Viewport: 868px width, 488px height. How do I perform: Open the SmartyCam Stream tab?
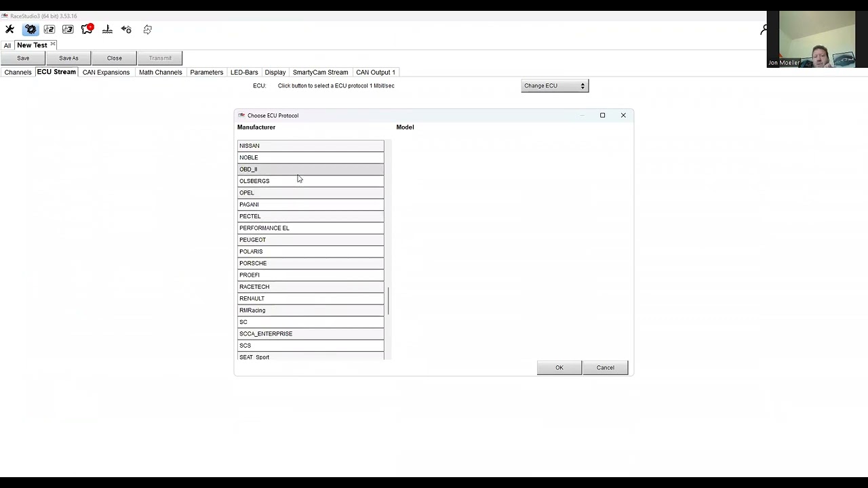[320, 72]
